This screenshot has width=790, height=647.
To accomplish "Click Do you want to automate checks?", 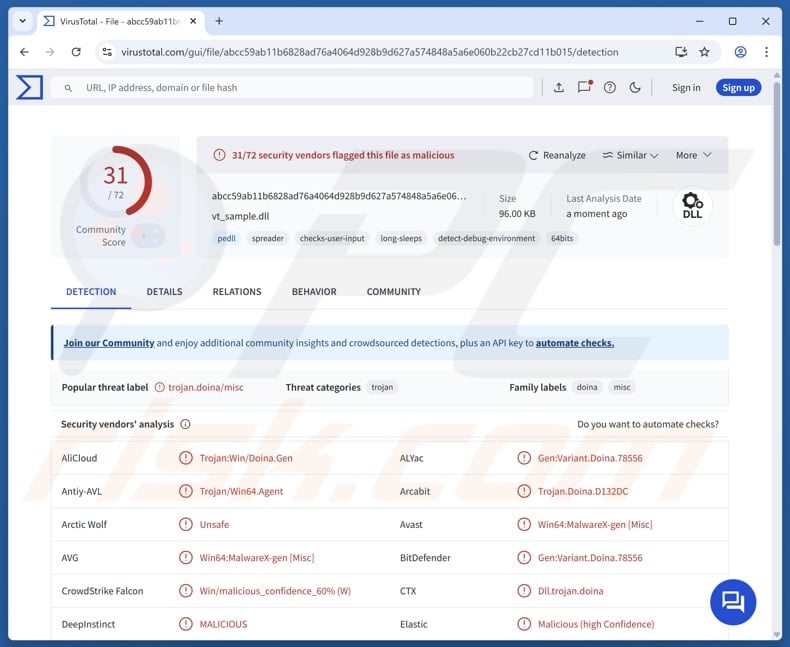I will 648,424.
